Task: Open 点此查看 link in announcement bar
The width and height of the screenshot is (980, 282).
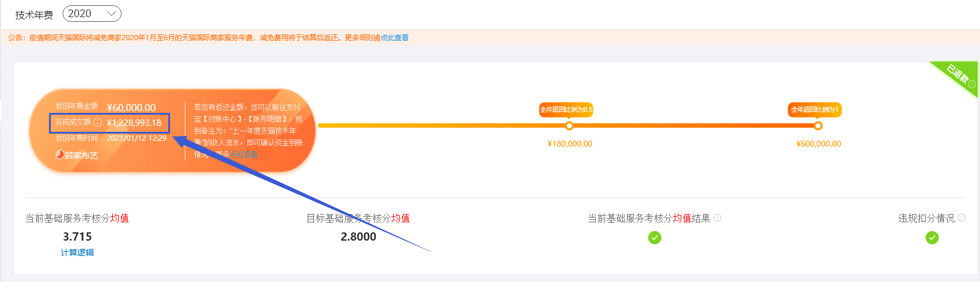Action: (x=394, y=38)
